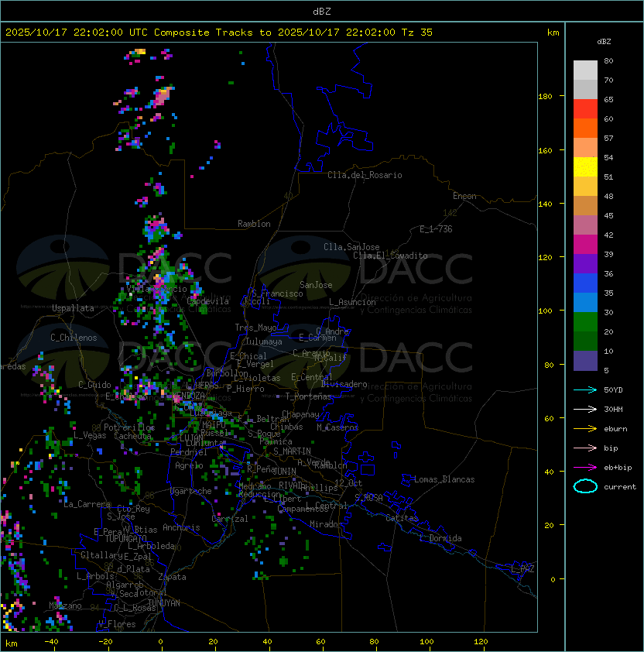Click the 180 km vertical axis tick
Image resolution: width=644 pixels, height=652 pixels.
(545, 97)
